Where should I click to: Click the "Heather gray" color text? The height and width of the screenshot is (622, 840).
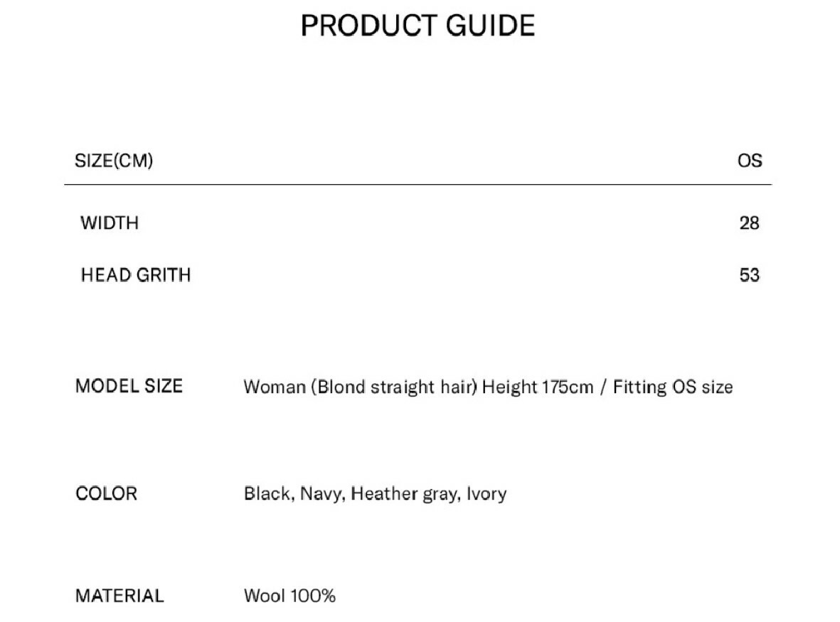404,494
